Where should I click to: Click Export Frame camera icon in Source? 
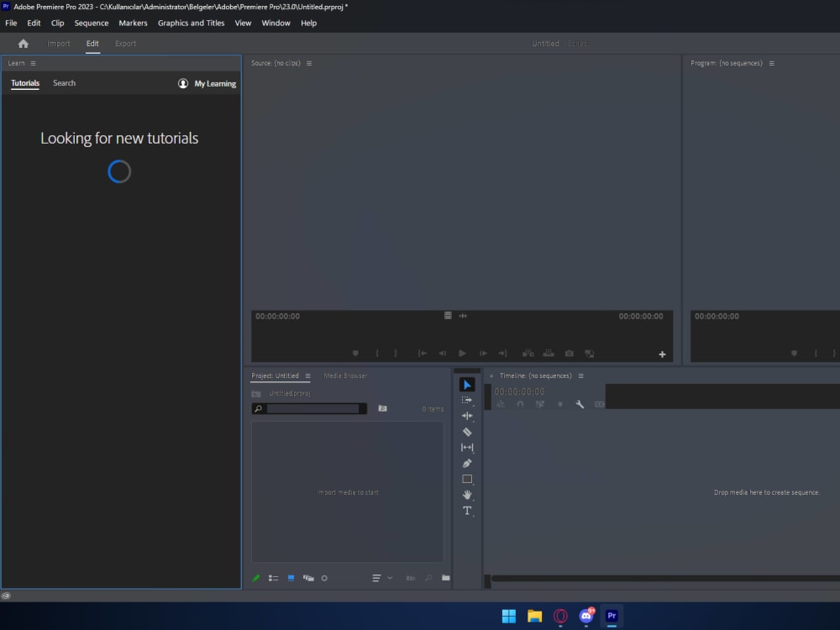pyautogui.click(x=570, y=354)
